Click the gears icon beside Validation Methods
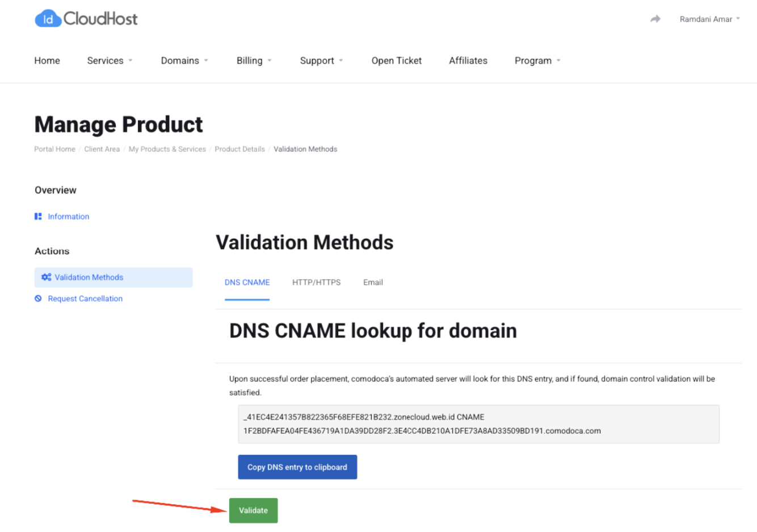The image size is (757, 532). point(47,277)
